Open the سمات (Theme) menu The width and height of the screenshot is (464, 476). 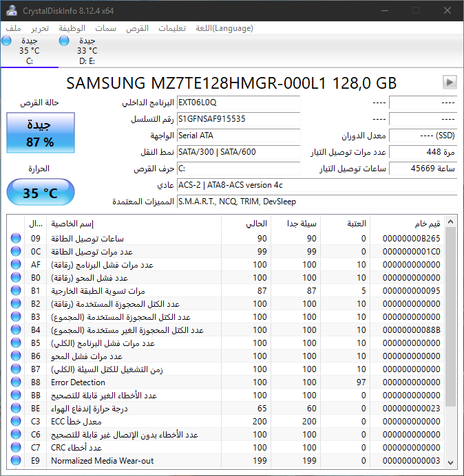tap(105, 28)
